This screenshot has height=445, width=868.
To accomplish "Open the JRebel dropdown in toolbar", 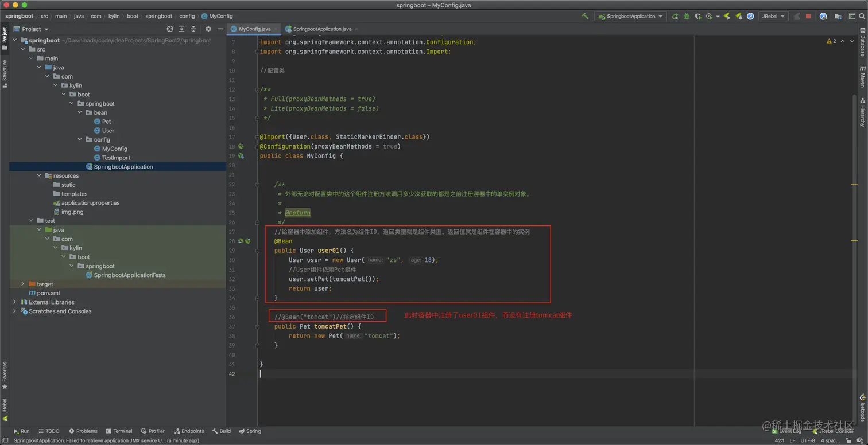I will pos(773,16).
